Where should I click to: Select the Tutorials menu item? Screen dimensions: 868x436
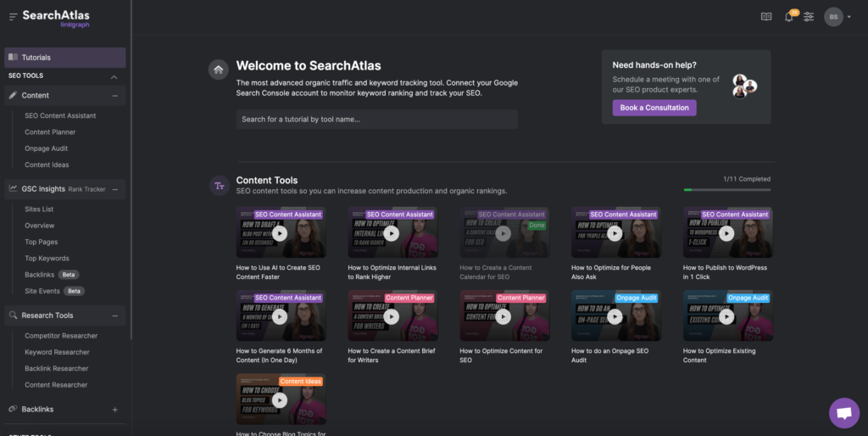click(64, 57)
